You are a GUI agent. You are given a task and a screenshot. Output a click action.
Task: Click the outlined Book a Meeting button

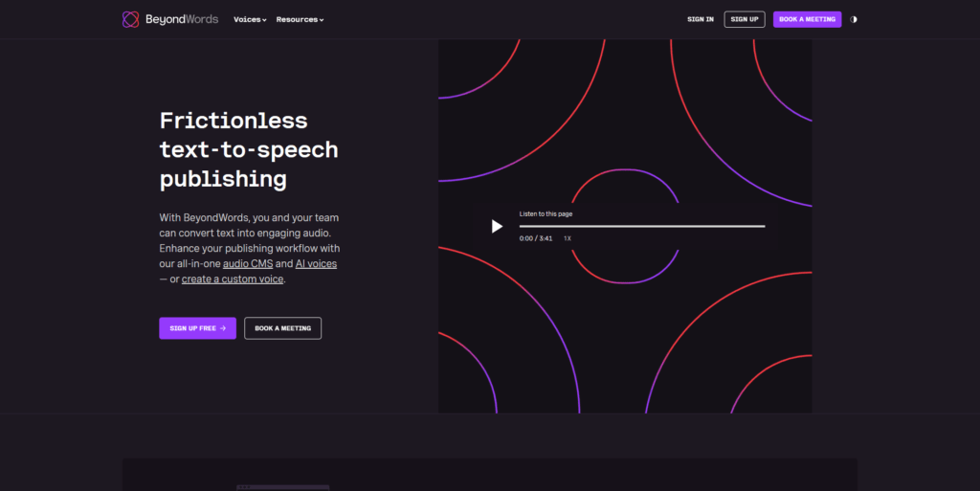click(282, 328)
